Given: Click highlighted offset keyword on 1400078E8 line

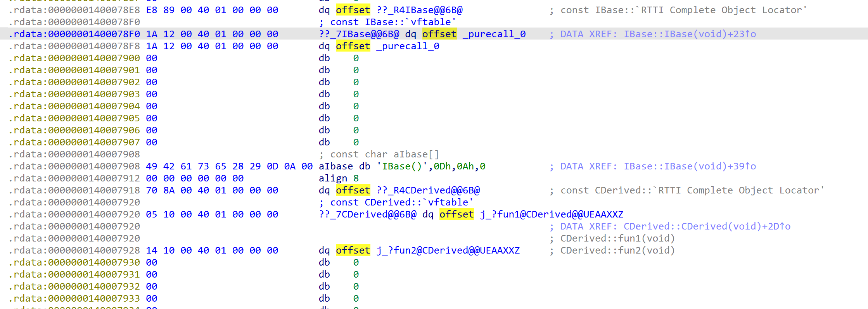Looking at the screenshot, I should (353, 10).
